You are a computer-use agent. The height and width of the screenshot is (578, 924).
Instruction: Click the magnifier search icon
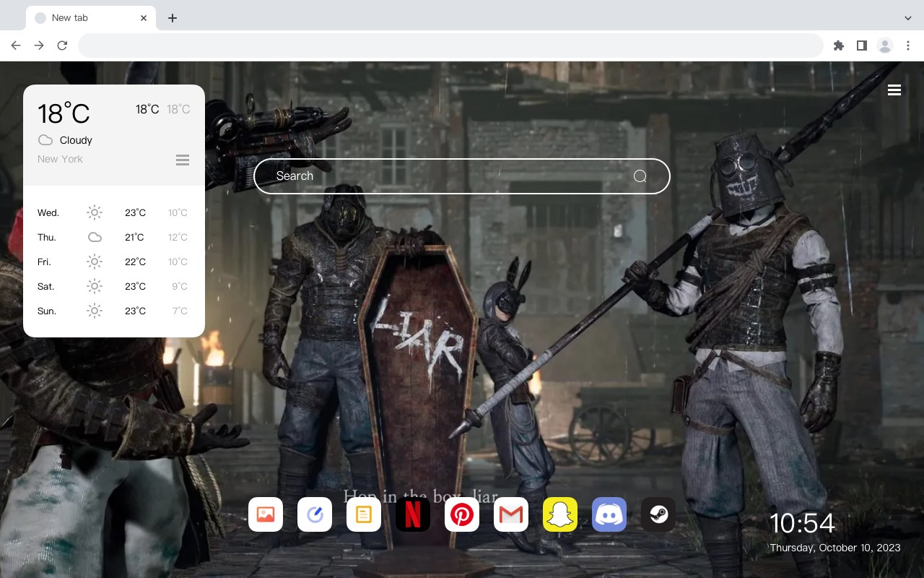(x=640, y=176)
